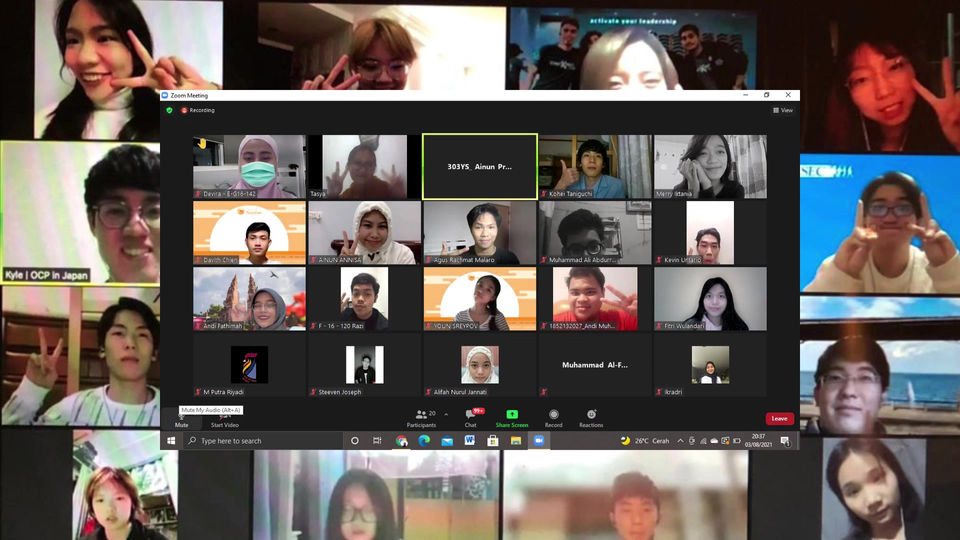Open the Mail app from taskbar
Image resolution: width=960 pixels, height=540 pixels.
coord(448,441)
